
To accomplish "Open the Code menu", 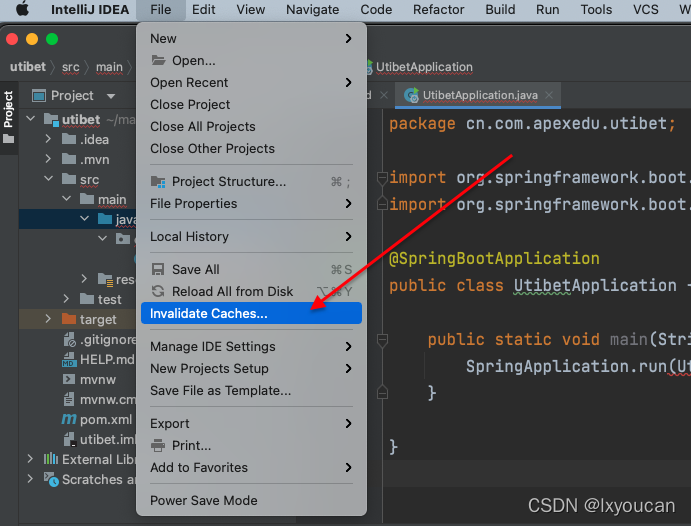I will [x=376, y=9].
